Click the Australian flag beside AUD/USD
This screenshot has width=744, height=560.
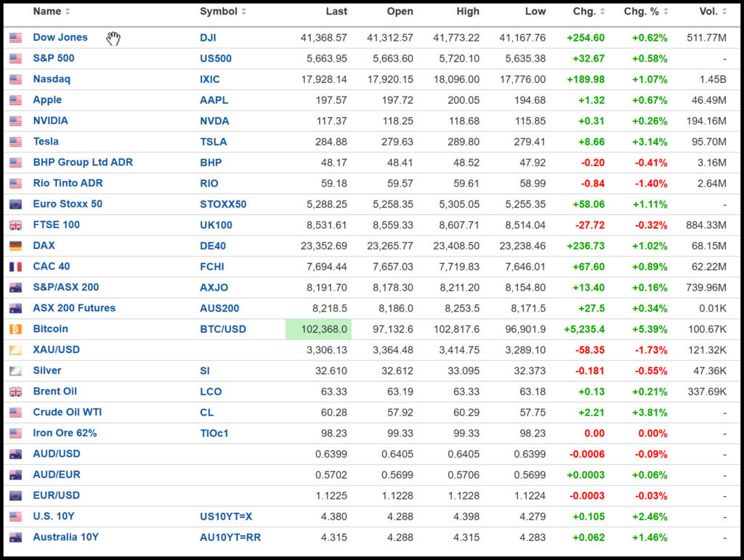click(16, 454)
